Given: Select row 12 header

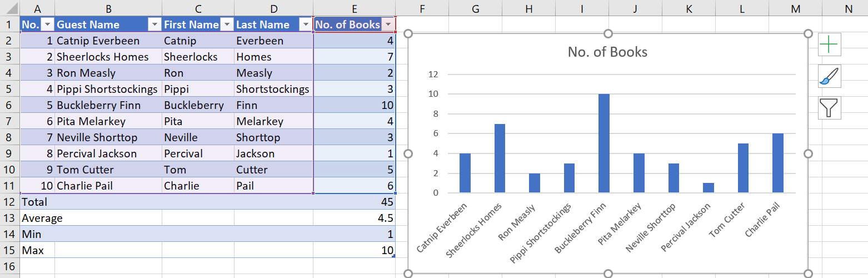Looking at the screenshot, I should coord(9,202).
